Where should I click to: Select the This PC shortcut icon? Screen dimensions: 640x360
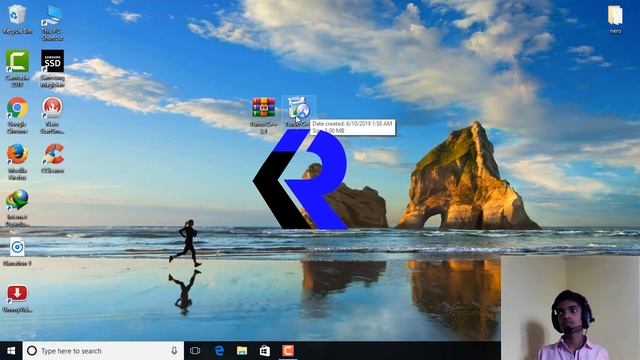pos(52,16)
